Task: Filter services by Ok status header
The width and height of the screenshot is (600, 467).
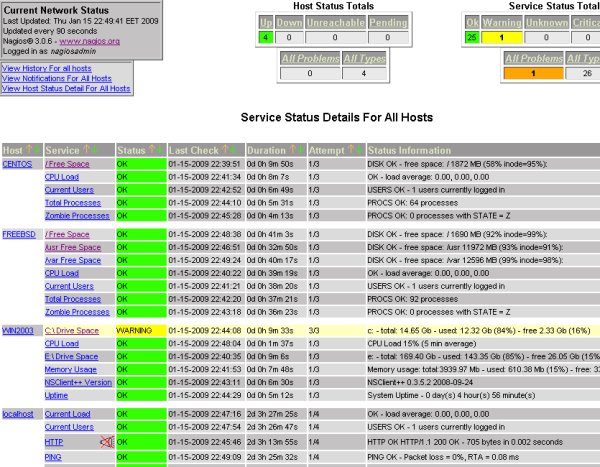Action: 472,23
